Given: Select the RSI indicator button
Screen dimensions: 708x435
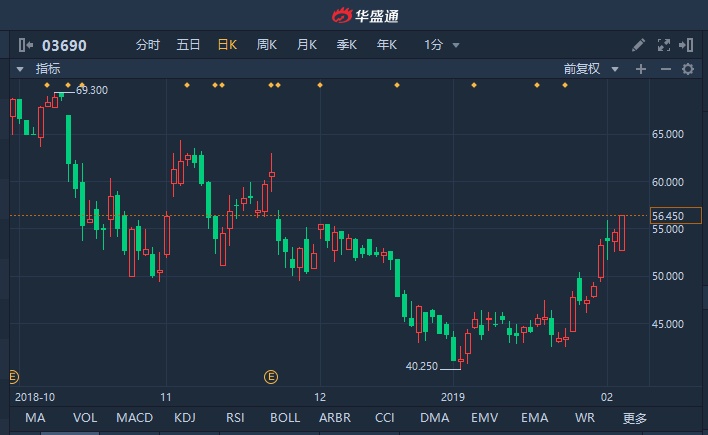Looking at the screenshot, I should coord(235,418).
